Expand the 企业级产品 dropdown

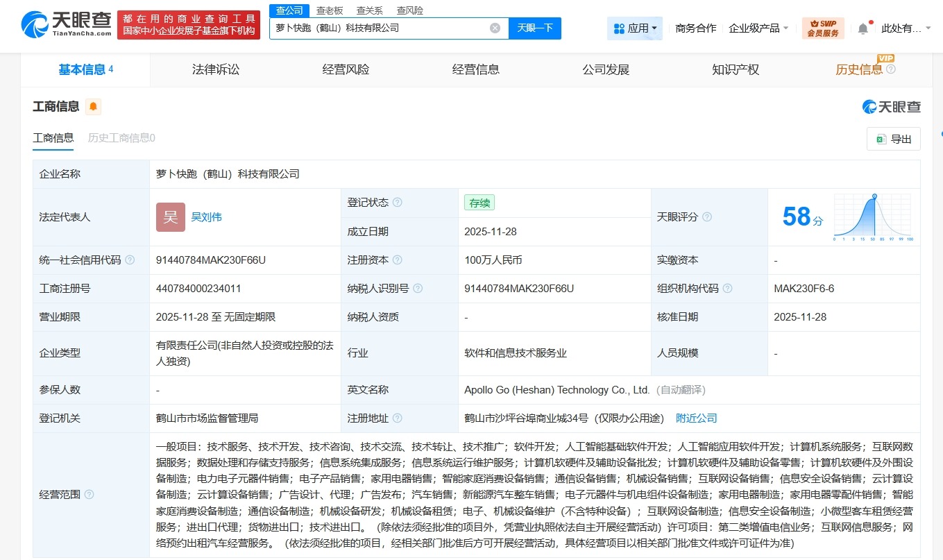(758, 28)
